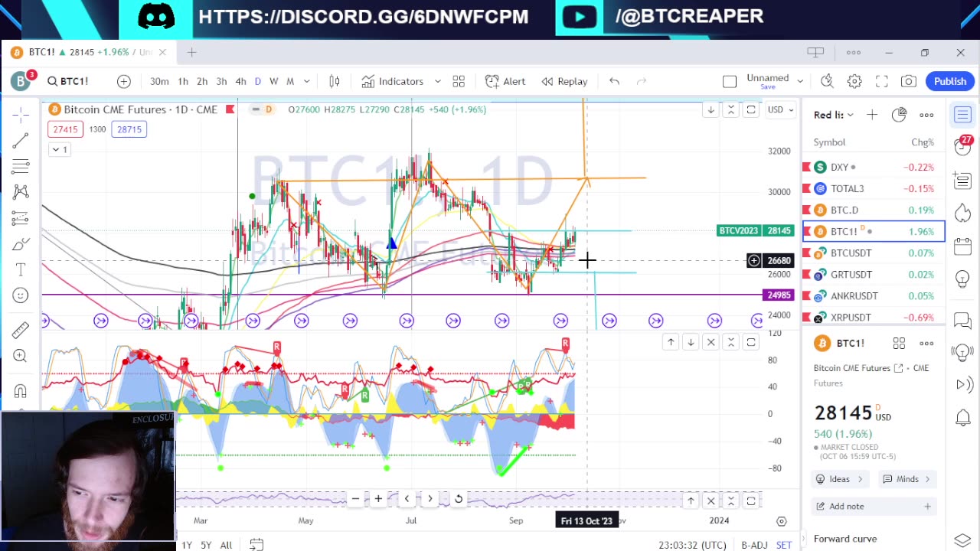Open the hotlists flame icon in sidebar
Screen dimensions: 980x551
pyautogui.click(x=963, y=213)
